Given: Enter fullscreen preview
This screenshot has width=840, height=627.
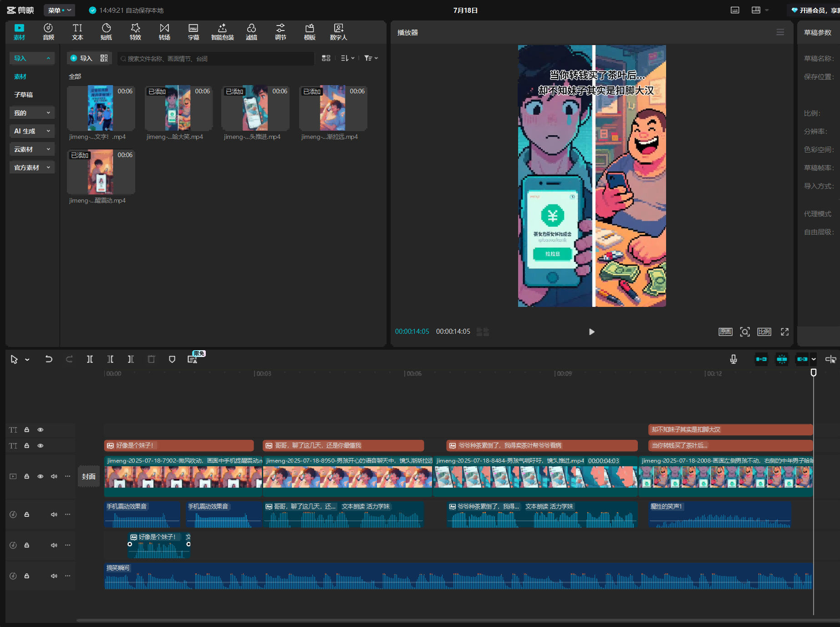Looking at the screenshot, I should (784, 332).
